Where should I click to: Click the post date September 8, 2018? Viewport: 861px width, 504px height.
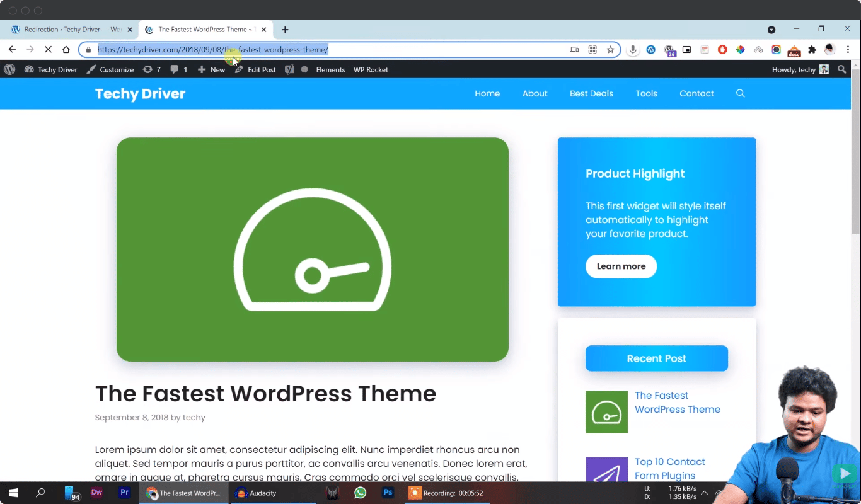pyautogui.click(x=132, y=417)
